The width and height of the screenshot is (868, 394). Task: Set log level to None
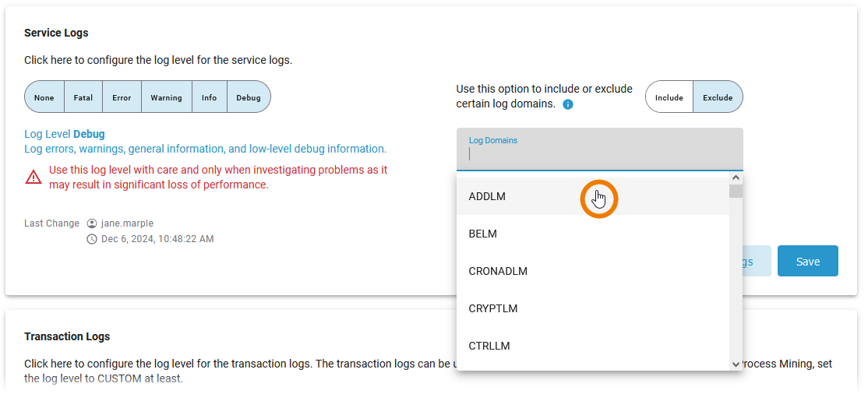pos(44,97)
